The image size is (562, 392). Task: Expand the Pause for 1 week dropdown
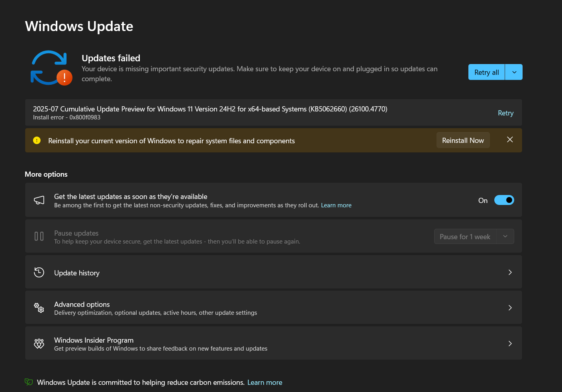coord(505,236)
